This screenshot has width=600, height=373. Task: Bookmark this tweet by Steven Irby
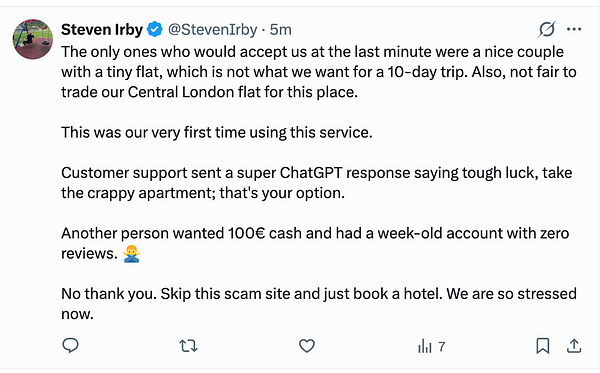click(x=543, y=346)
